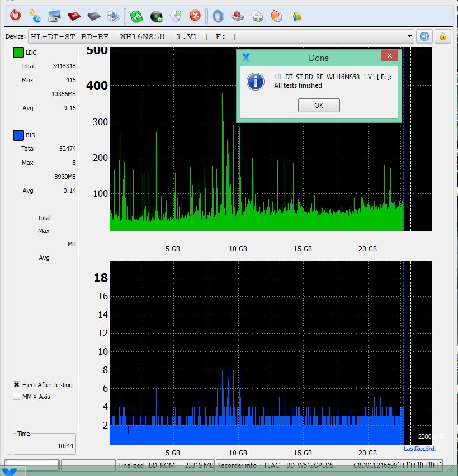Click the red X stop icon

click(x=195, y=16)
